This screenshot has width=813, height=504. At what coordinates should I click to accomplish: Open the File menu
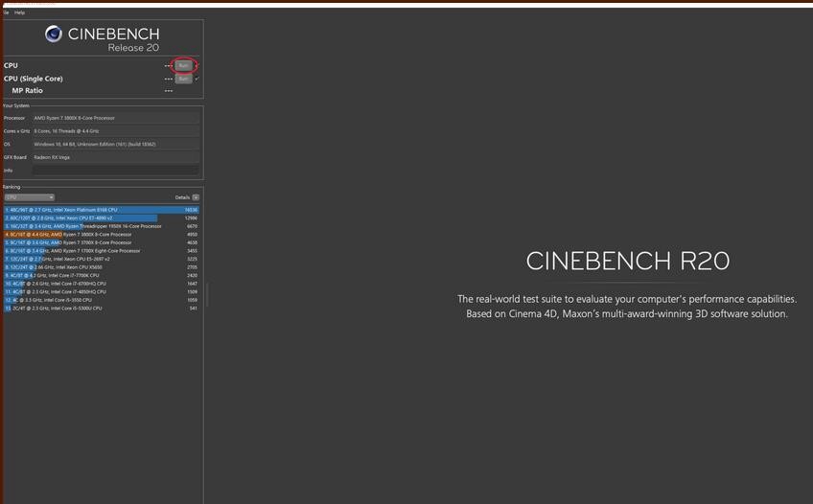pos(6,12)
